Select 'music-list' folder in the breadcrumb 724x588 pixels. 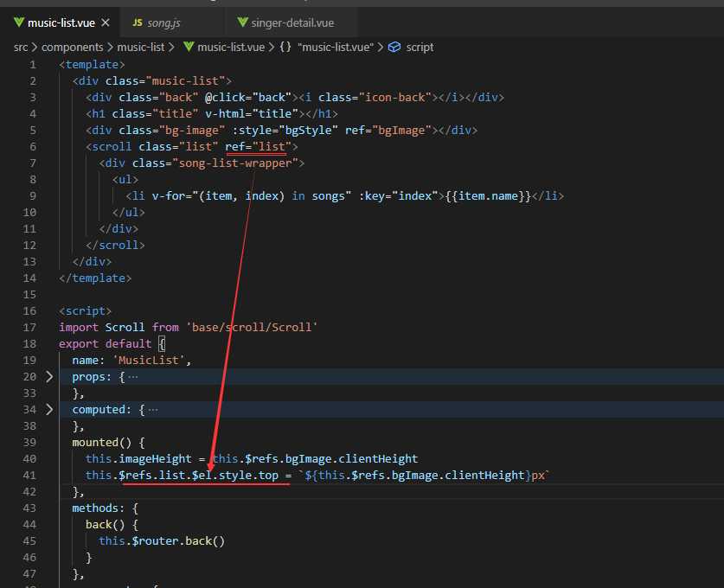coord(141,47)
